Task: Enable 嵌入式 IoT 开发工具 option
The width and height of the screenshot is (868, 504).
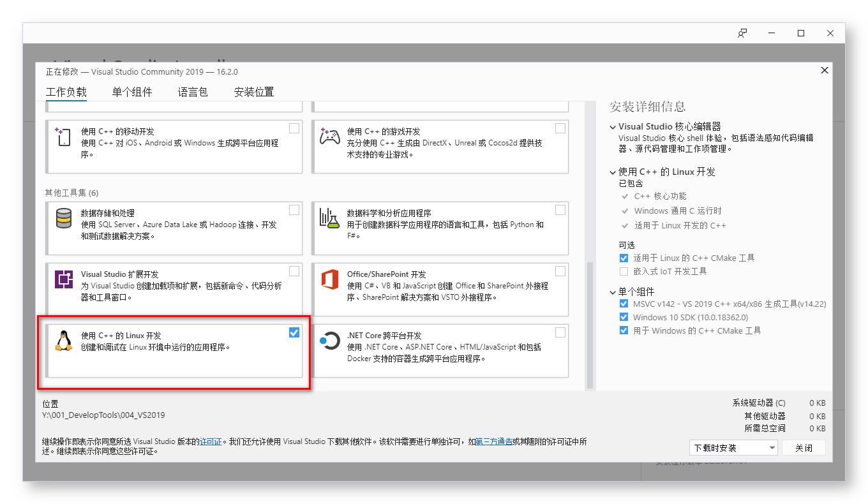Action: (624, 271)
